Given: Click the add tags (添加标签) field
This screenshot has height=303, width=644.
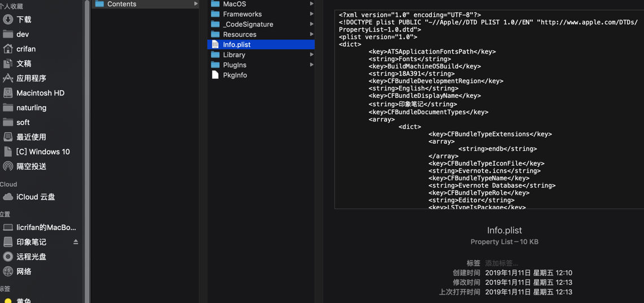Looking at the screenshot, I should pyautogui.click(x=502, y=263).
